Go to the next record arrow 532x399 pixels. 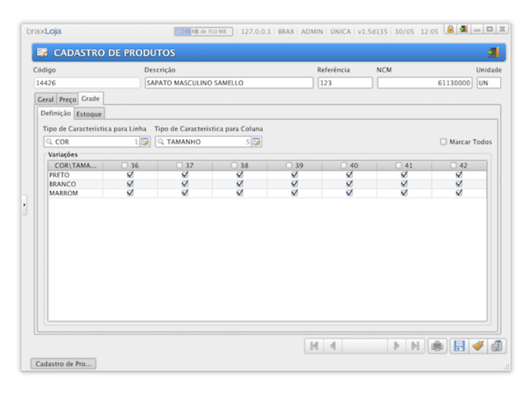click(x=397, y=346)
